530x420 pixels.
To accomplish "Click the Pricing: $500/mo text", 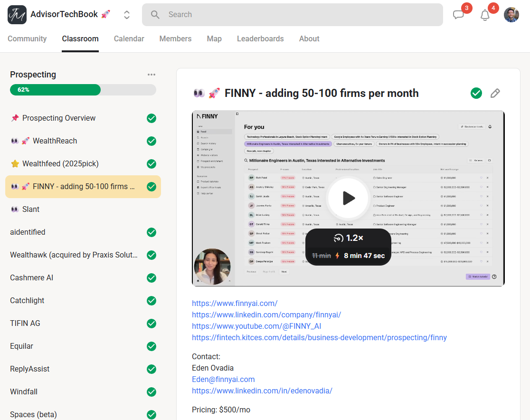I will click(221, 410).
